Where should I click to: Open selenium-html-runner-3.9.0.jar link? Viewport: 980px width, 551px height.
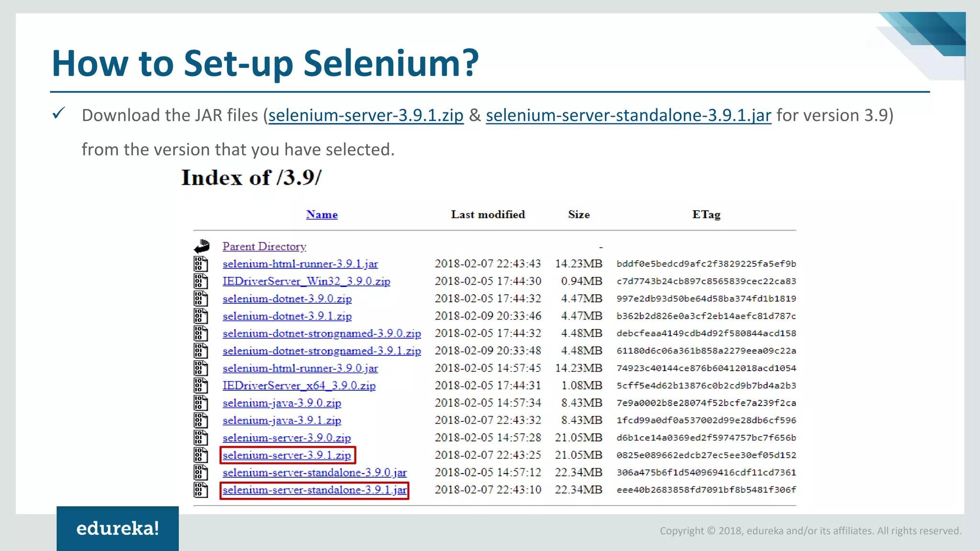[300, 368]
